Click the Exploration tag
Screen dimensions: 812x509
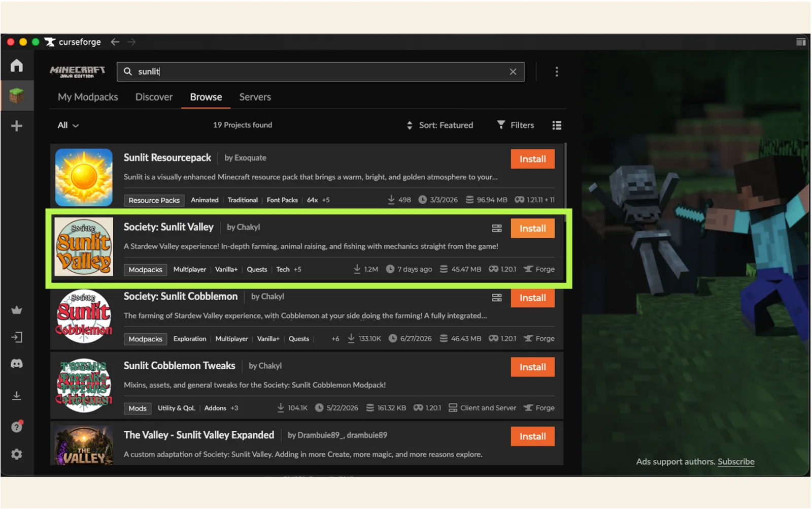[x=190, y=339]
